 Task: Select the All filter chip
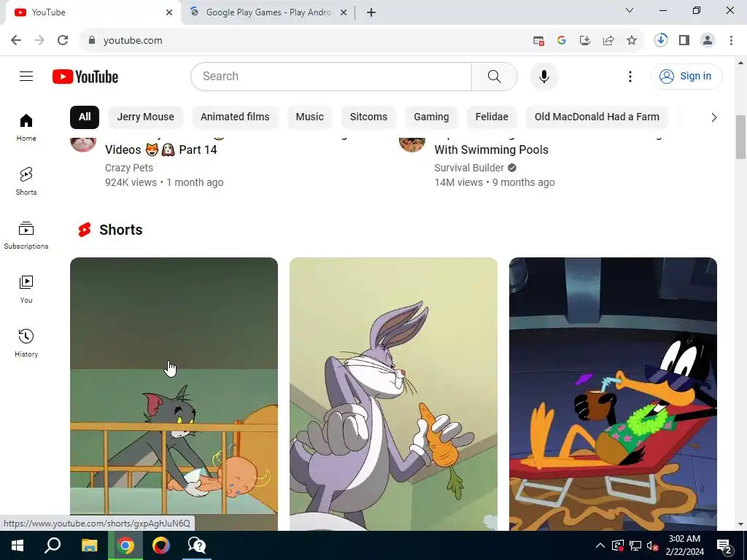pyautogui.click(x=85, y=117)
